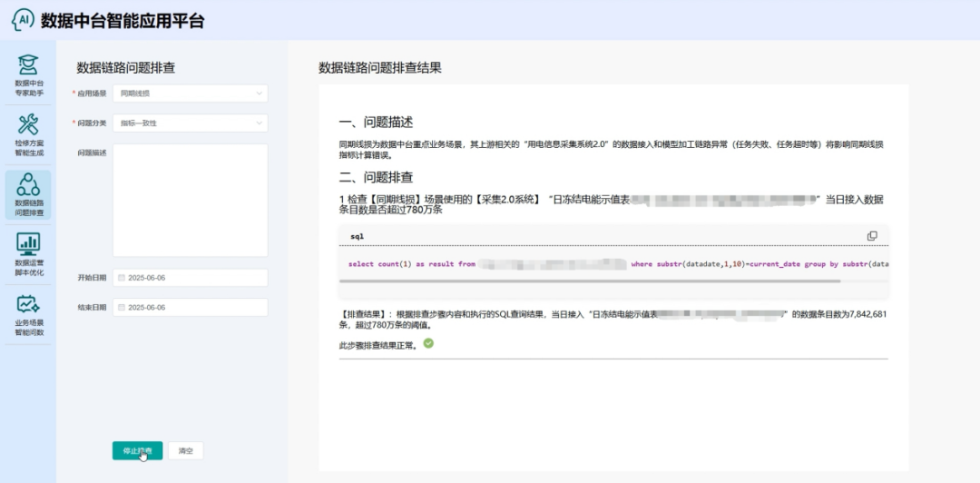The width and height of the screenshot is (980, 483).
Task: Click the 问题分类 field label
Action: click(92, 123)
